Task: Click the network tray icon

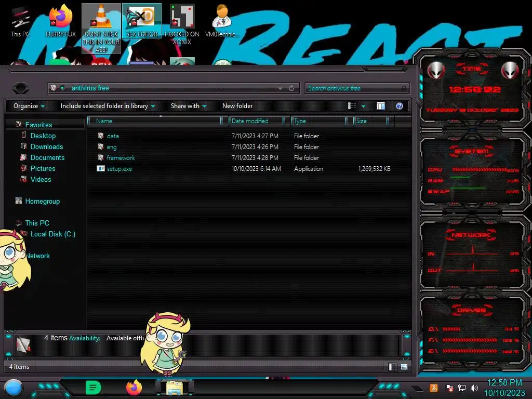Action: (462, 388)
